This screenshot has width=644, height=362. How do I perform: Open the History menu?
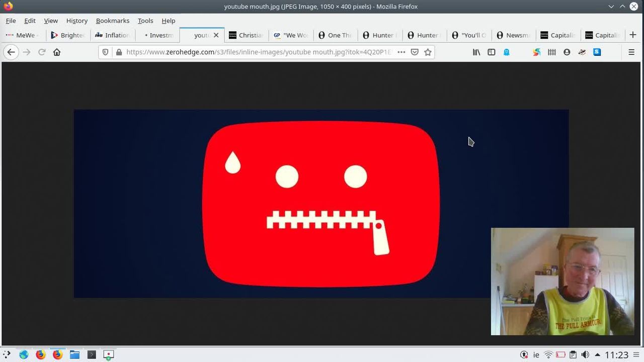click(76, 21)
